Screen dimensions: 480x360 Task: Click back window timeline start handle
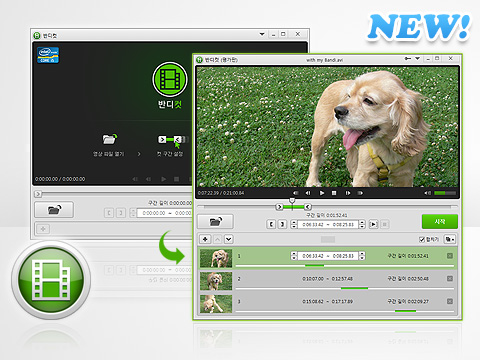pyautogui.click(x=38, y=194)
